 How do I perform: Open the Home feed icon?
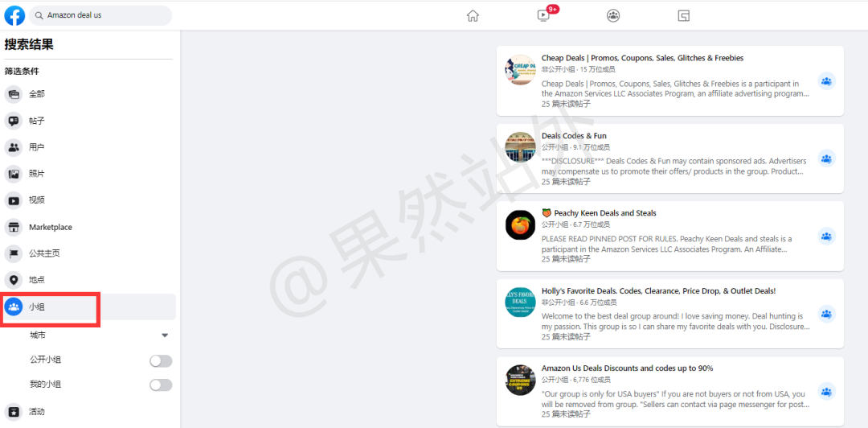click(x=473, y=15)
